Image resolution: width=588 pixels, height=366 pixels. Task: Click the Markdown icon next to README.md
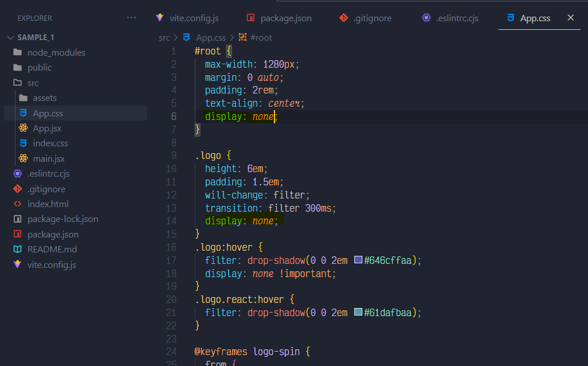click(x=17, y=249)
